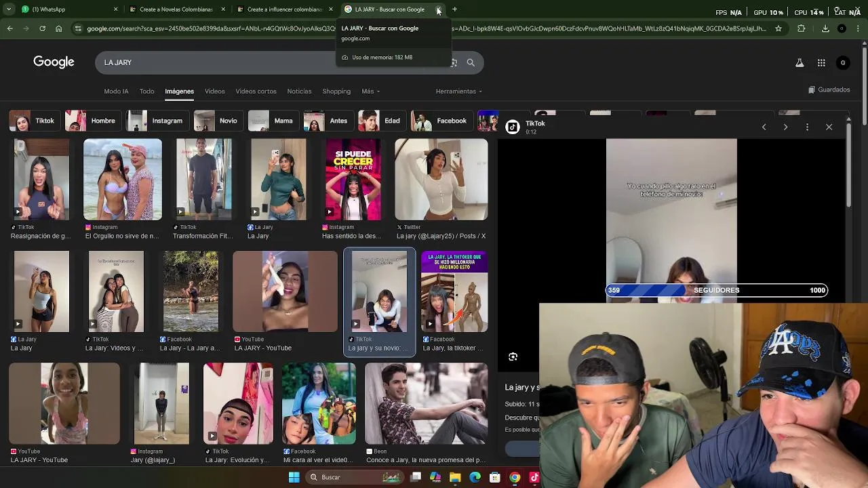Click the seguidores progress bar overlay
Viewport: 868px width, 488px height.
717,290
